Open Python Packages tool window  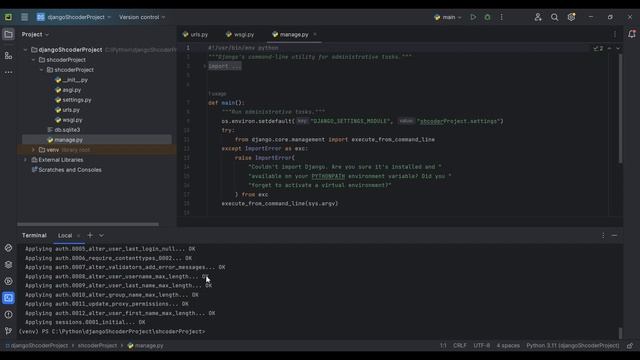click(8, 248)
